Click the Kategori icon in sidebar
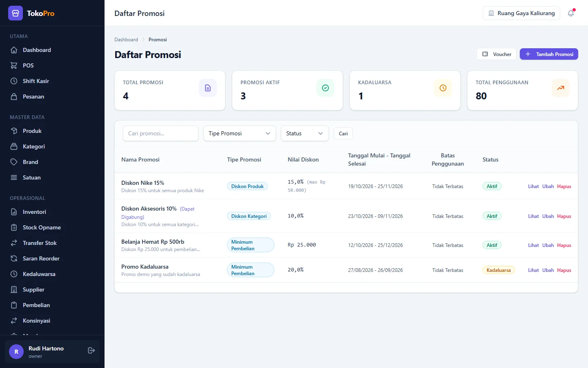 pos(14,146)
